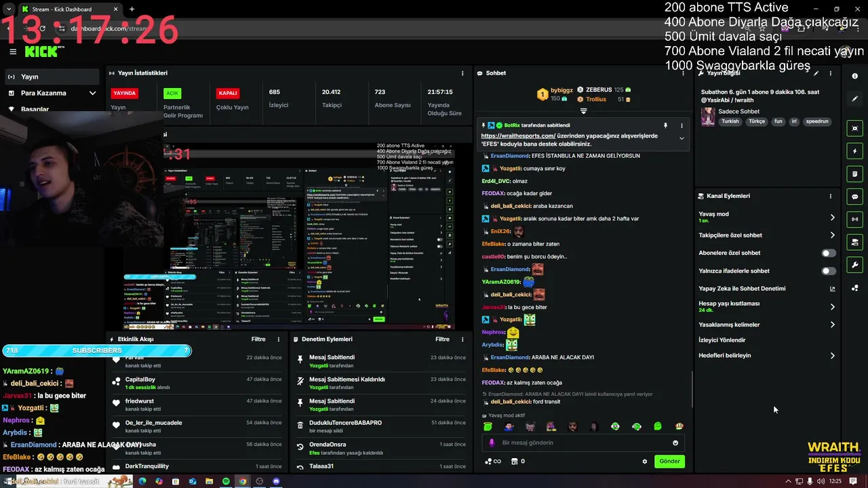Viewport: 868px width, 488px height.
Task: Click the purple microphone icon in message box
Action: [492, 443]
